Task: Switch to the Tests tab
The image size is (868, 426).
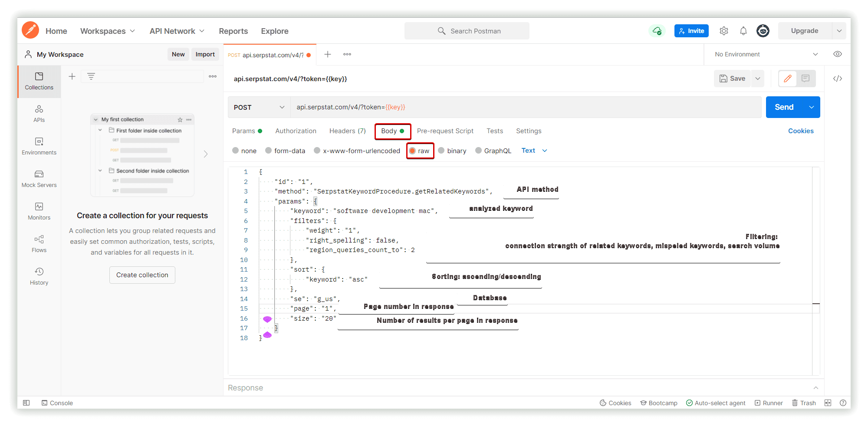Action: (x=495, y=131)
